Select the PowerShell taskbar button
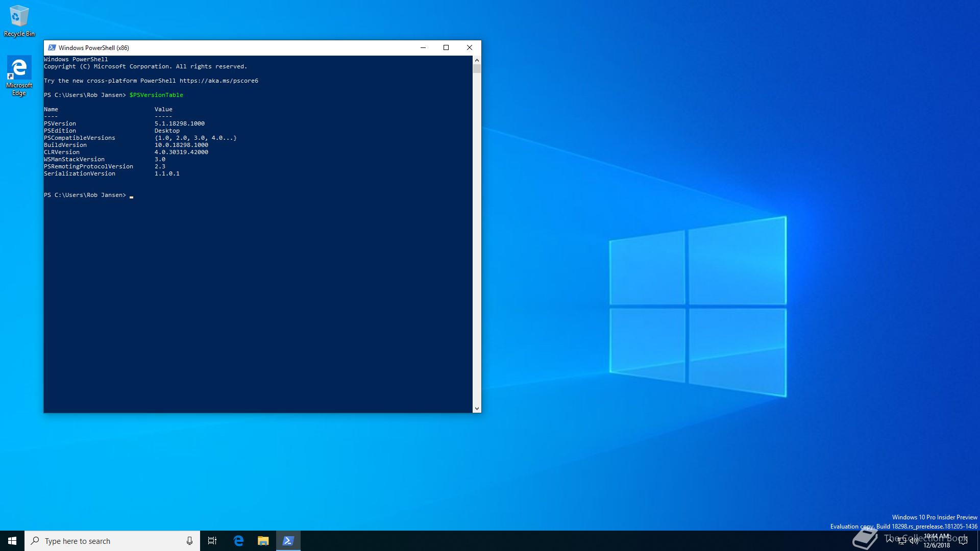The image size is (980, 551). (288, 541)
